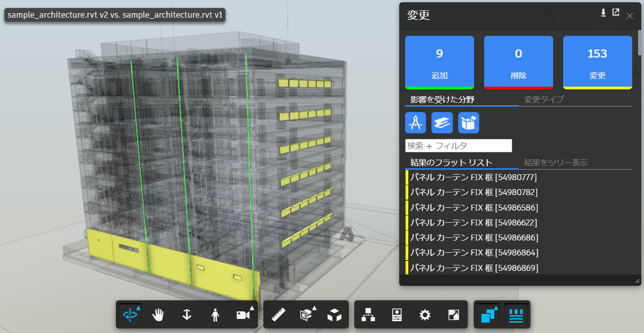
Task: Open Orbit tool dropdown arrow
Action: (x=138, y=308)
